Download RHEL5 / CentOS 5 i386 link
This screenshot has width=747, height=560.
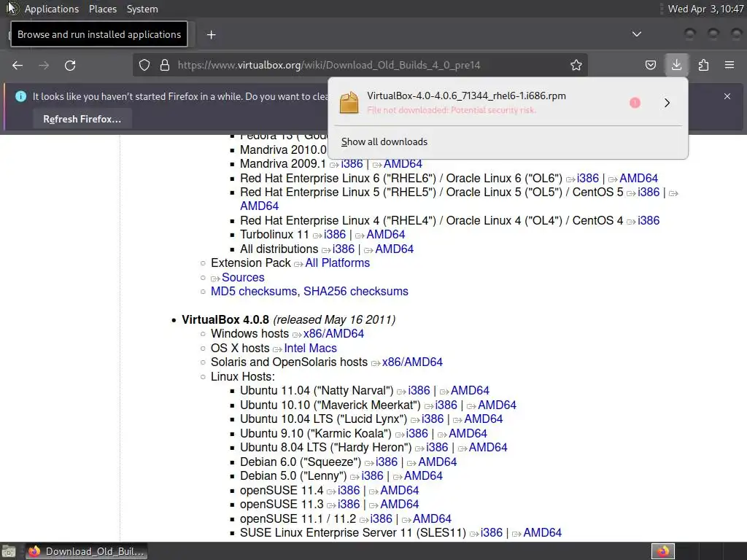pos(649,192)
